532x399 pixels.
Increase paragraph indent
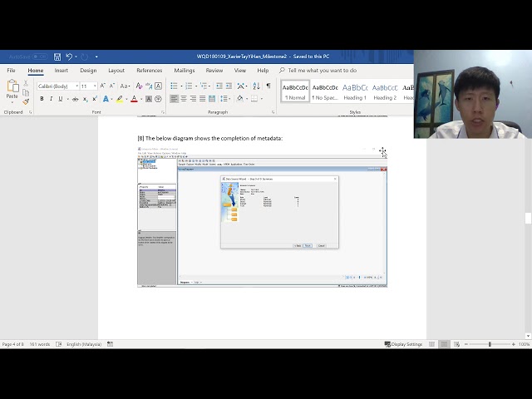pos(229,86)
